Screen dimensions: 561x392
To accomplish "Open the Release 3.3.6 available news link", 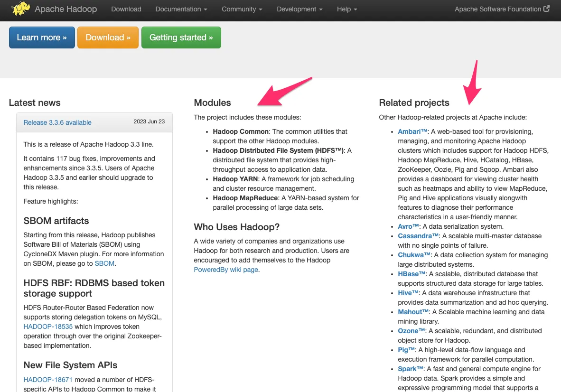I will click(x=57, y=122).
